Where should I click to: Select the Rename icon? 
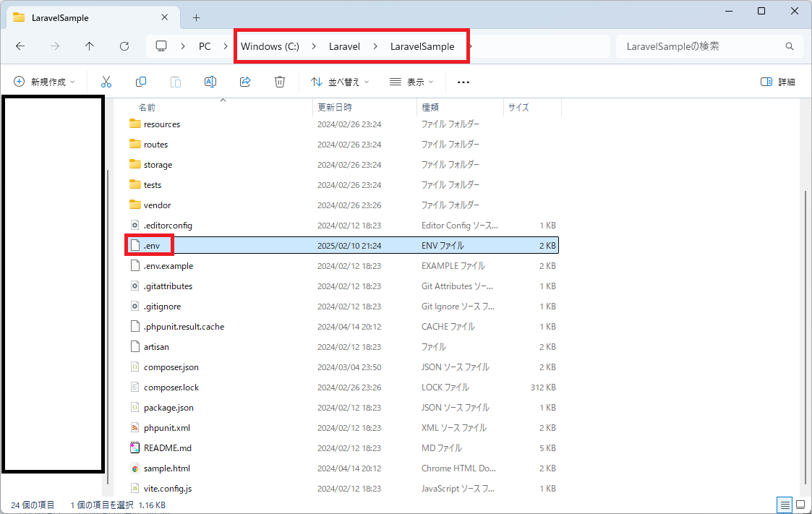[210, 81]
